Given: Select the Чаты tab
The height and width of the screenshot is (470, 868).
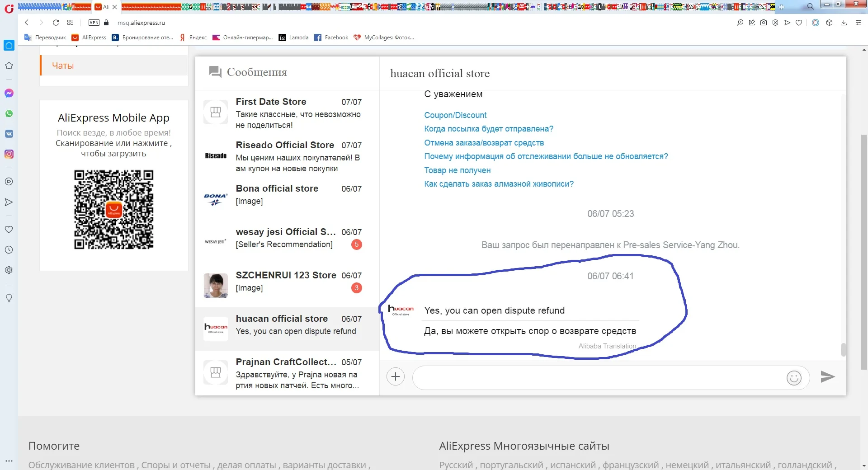Looking at the screenshot, I should (114, 66).
